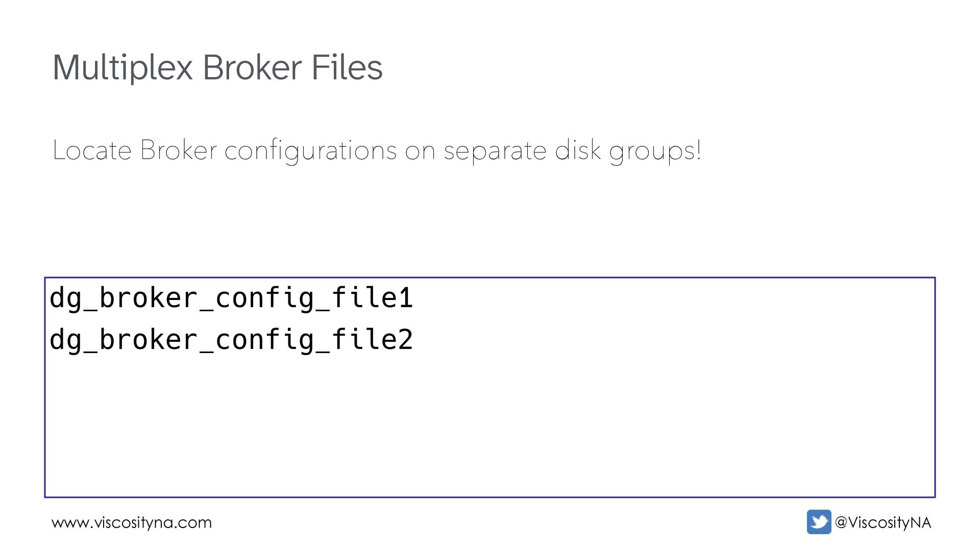The width and height of the screenshot is (980, 551).
Task: Click "config" in the dg_broker_config_file2 line
Action: coord(264,340)
